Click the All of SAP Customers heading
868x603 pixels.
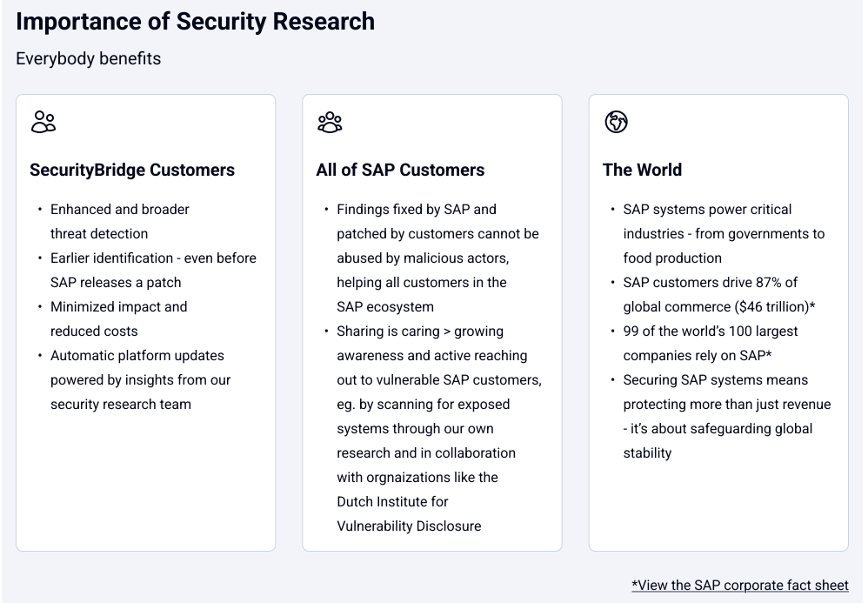pyautogui.click(x=400, y=170)
